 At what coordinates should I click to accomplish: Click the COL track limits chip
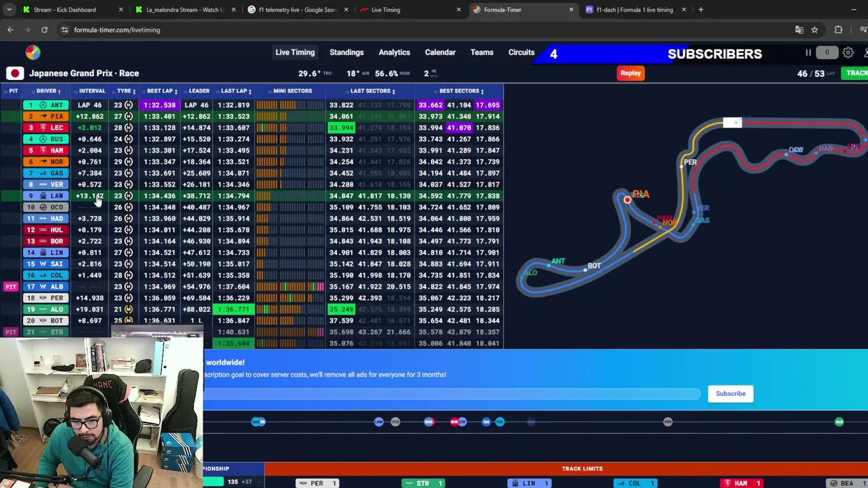[635, 483]
